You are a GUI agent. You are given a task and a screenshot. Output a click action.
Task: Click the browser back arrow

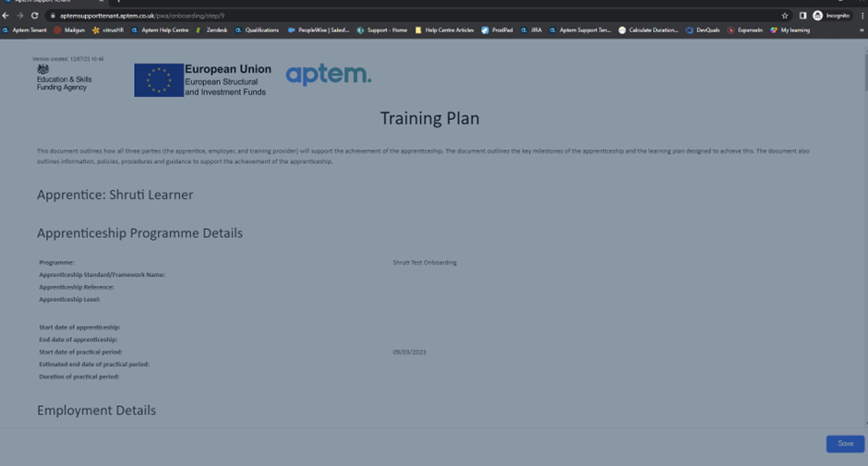click(x=6, y=16)
